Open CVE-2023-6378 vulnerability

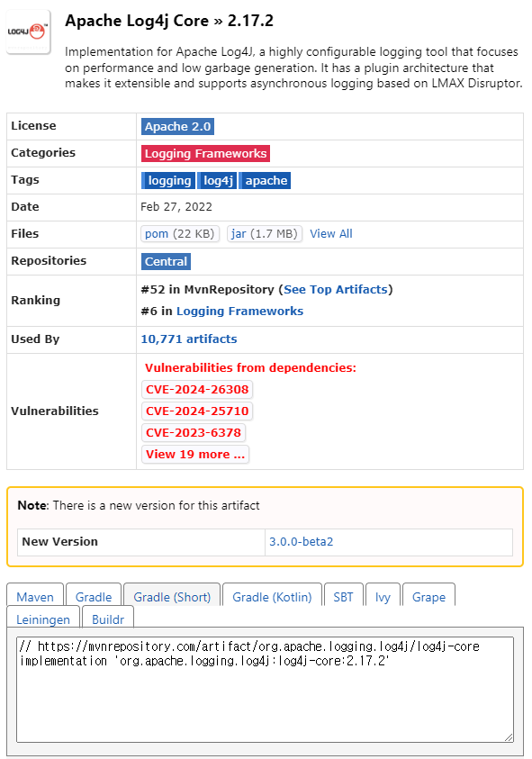194,433
